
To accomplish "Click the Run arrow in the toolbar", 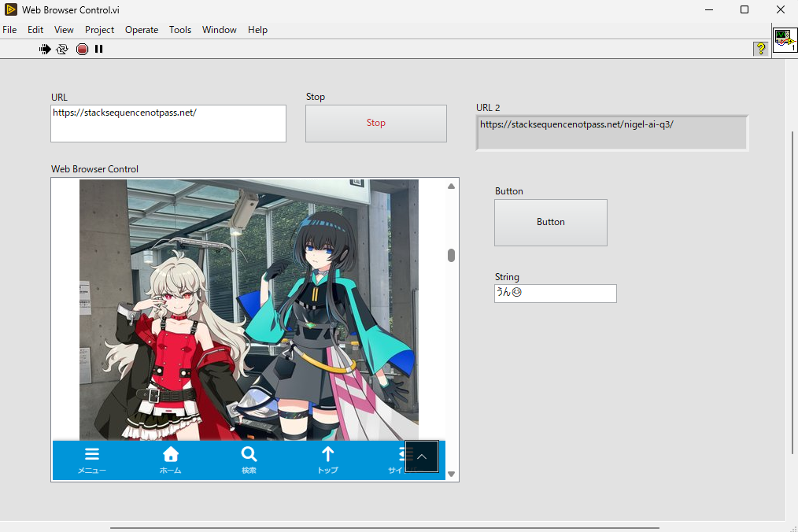I will [45, 49].
